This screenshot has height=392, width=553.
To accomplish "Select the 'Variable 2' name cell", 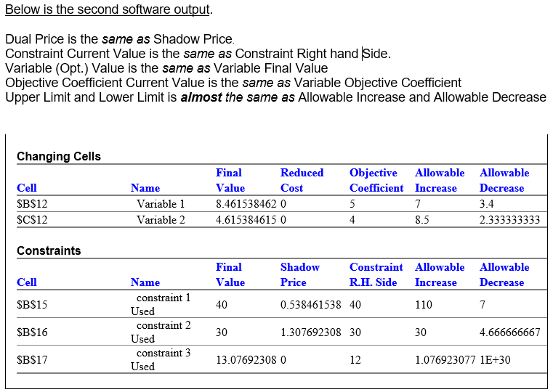I will [161, 220].
